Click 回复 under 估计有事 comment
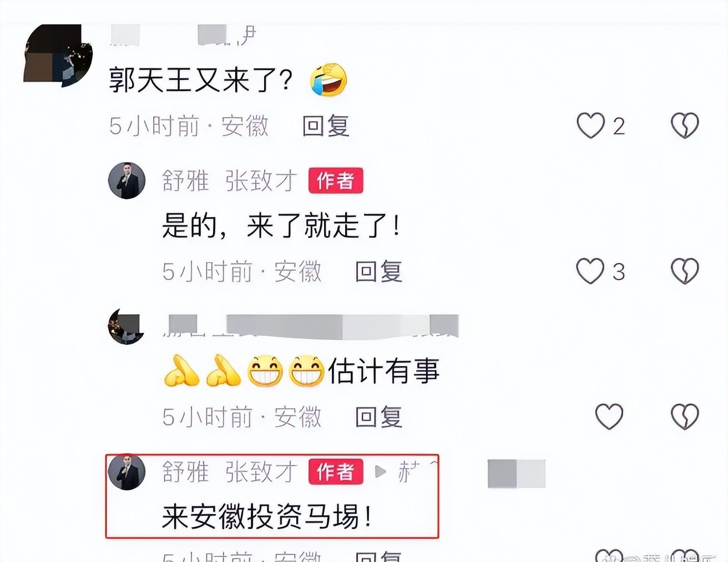 [x=379, y=417]
